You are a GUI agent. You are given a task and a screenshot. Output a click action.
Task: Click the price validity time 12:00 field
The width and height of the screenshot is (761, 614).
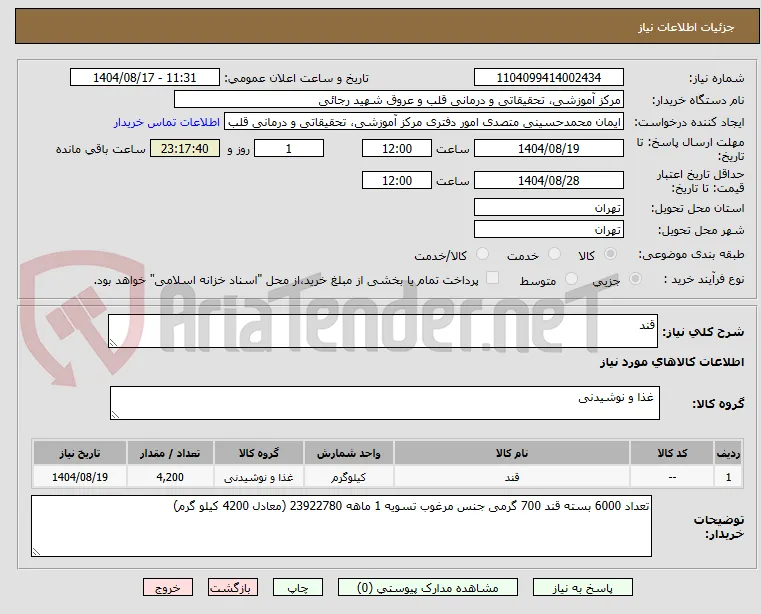click(397, 181)
